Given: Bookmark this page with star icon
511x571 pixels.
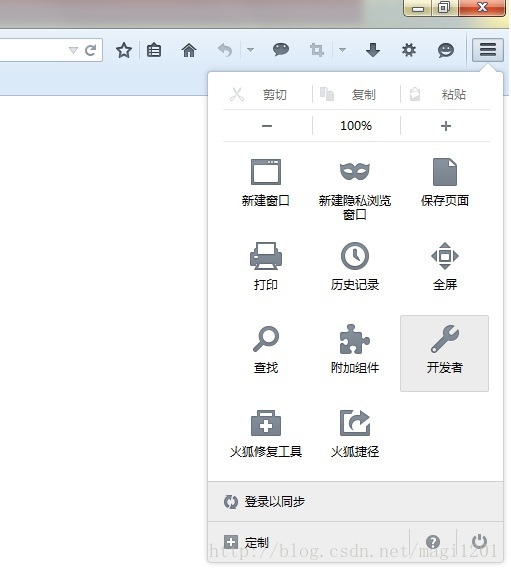Looking at the screenshot, I should (x=124, y=50).
